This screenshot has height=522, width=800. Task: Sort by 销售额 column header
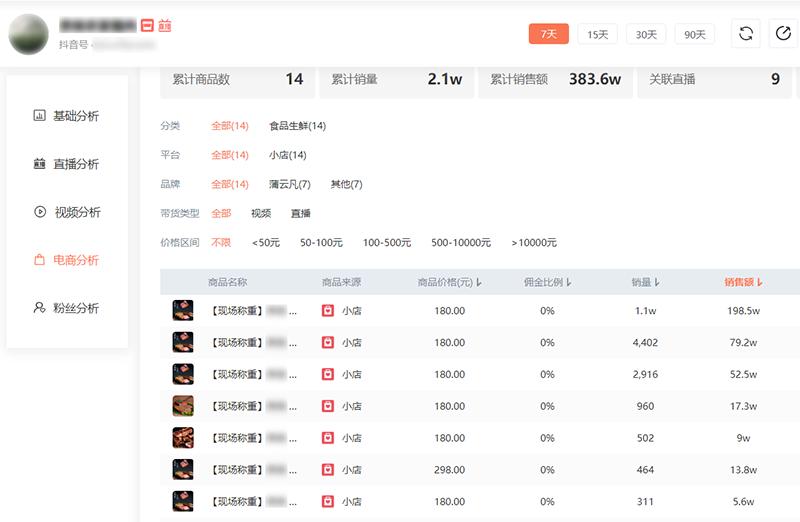click(x=743, y=283)
